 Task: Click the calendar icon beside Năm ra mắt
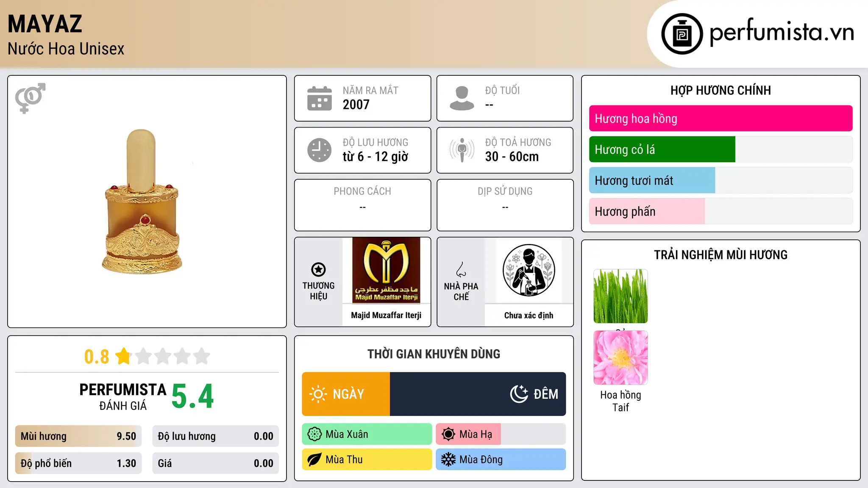coord(320,98)
